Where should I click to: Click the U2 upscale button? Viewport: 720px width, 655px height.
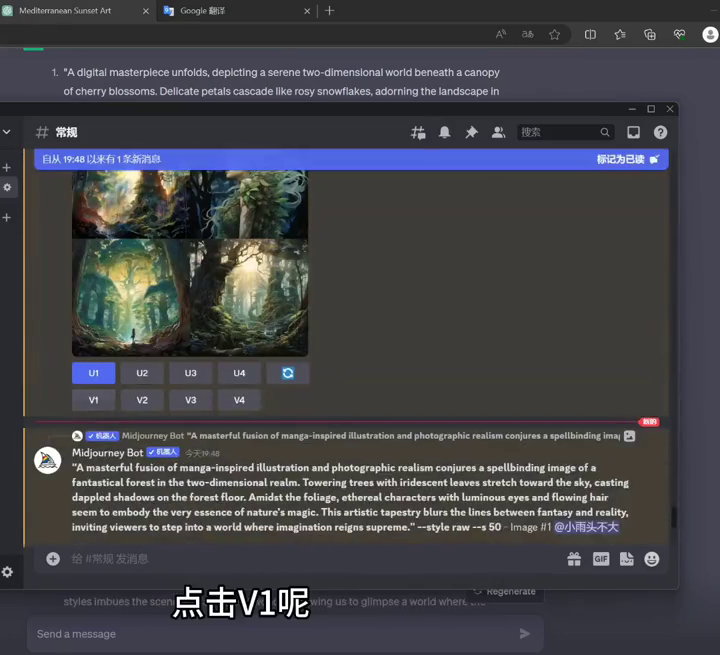pos(142,373)
